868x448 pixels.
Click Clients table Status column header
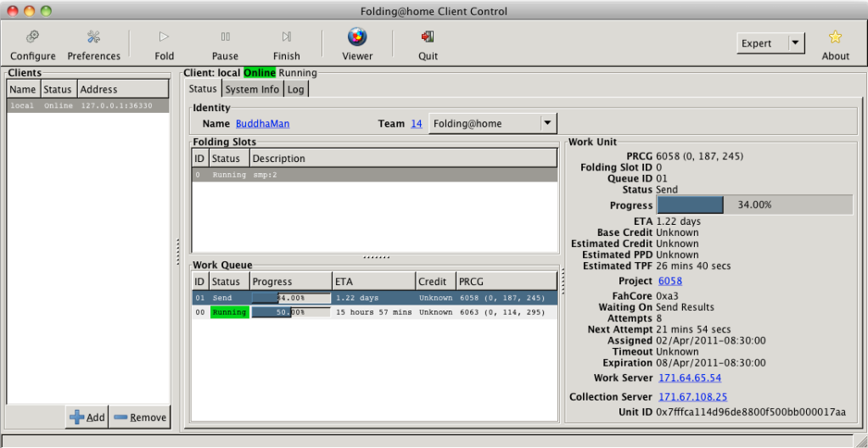point(59,89)
